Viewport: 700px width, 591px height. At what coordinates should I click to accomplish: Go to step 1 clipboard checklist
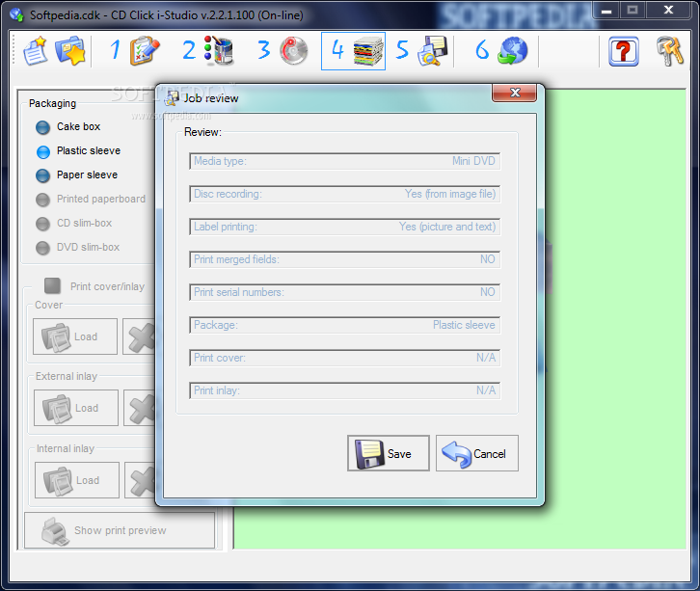pos(135,50)
